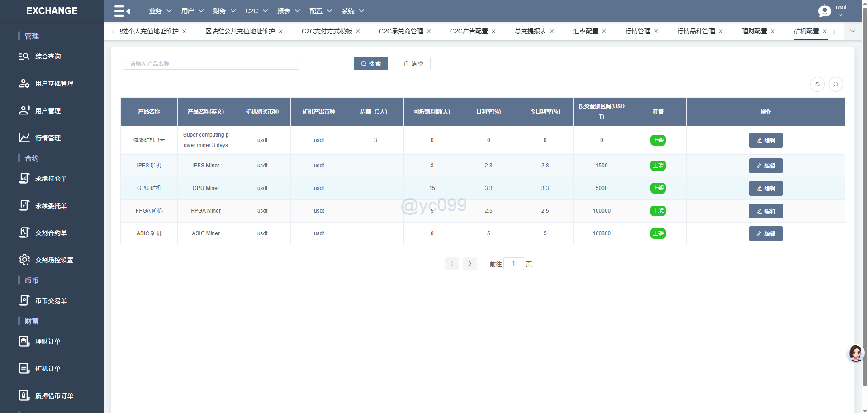868x413 pixels.
Task: Click the 搜索 button
Action: click(x=370, y=64)
